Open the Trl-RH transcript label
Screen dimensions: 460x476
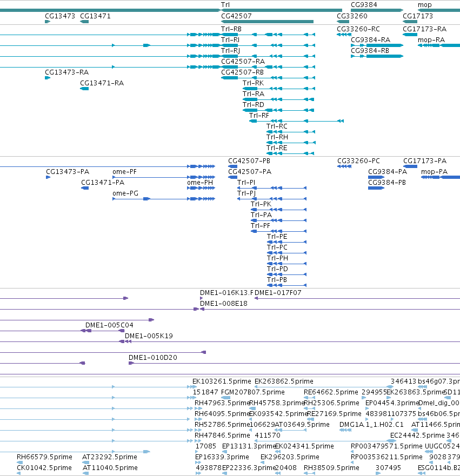pos(277,137)
